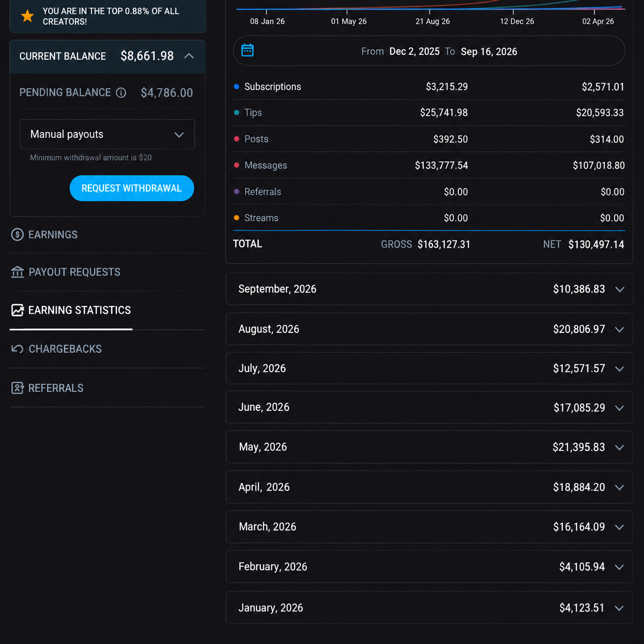Click the Earnings dollar icon

pos(17,235)
